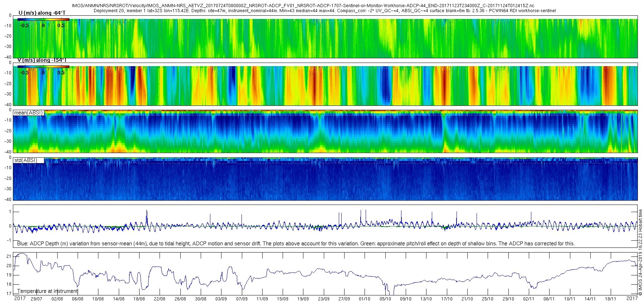Click the Deployment 20 metadata subtitle line
The height and width of the screenshot is (304, 644).
(325, 11)
